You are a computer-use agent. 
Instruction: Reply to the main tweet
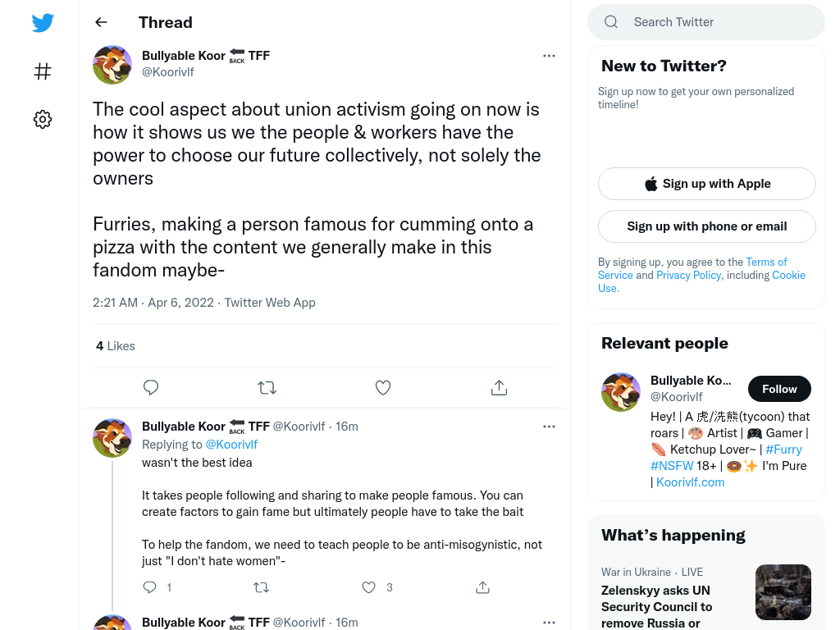coord(151,387)
